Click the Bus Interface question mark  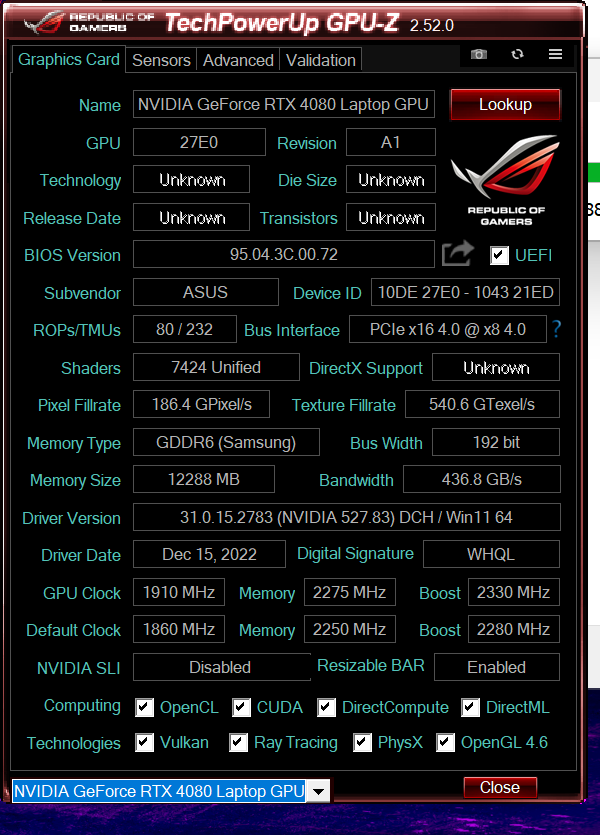click(556, 329)
